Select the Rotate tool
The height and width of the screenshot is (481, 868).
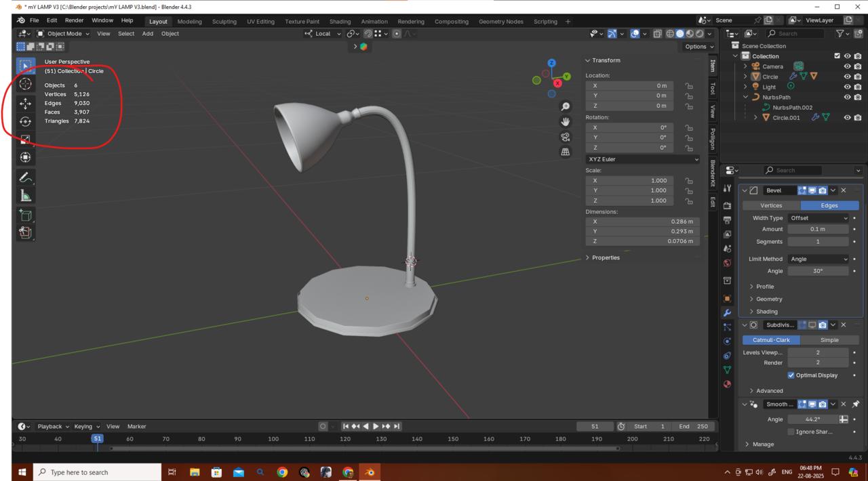(x=25, y=122)
